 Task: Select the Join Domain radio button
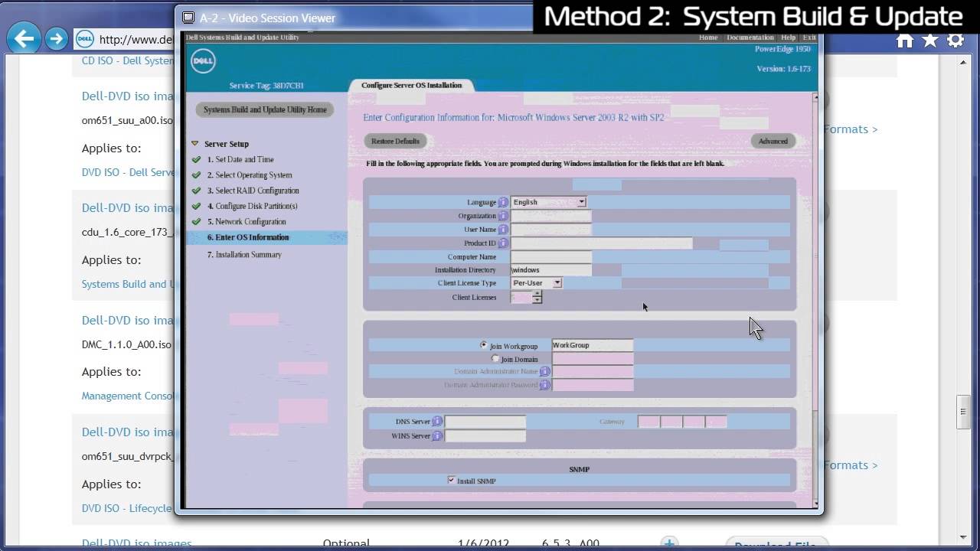[495, 358]
